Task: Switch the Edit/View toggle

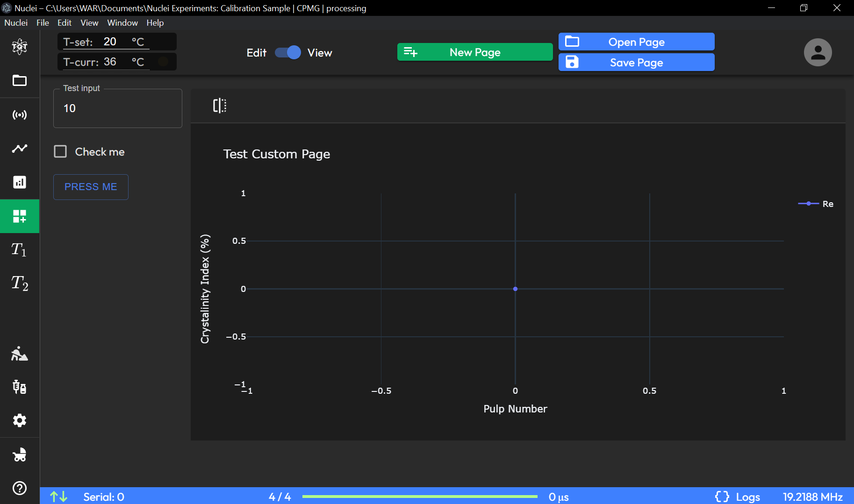Action: click(288, 52)
